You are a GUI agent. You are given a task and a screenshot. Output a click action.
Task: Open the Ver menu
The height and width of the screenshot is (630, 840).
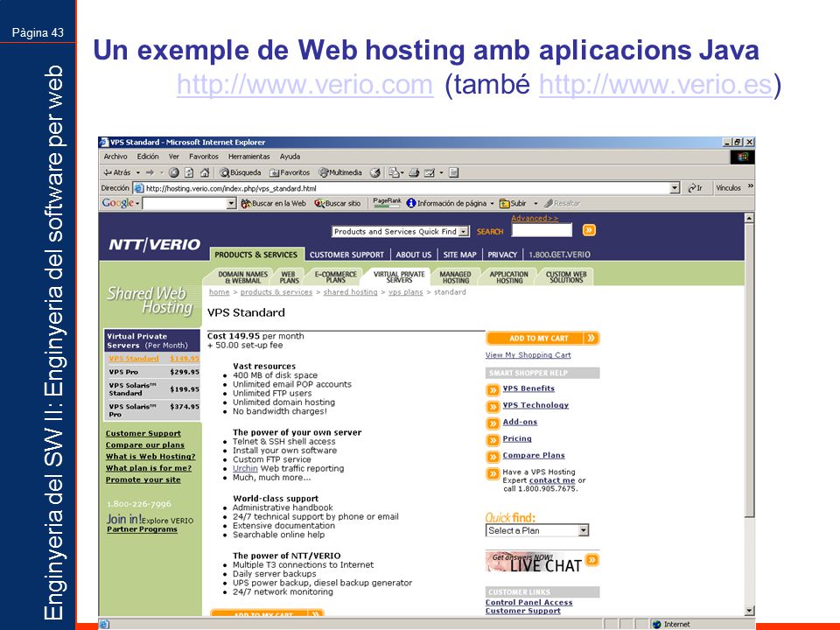tap(173, 157)
